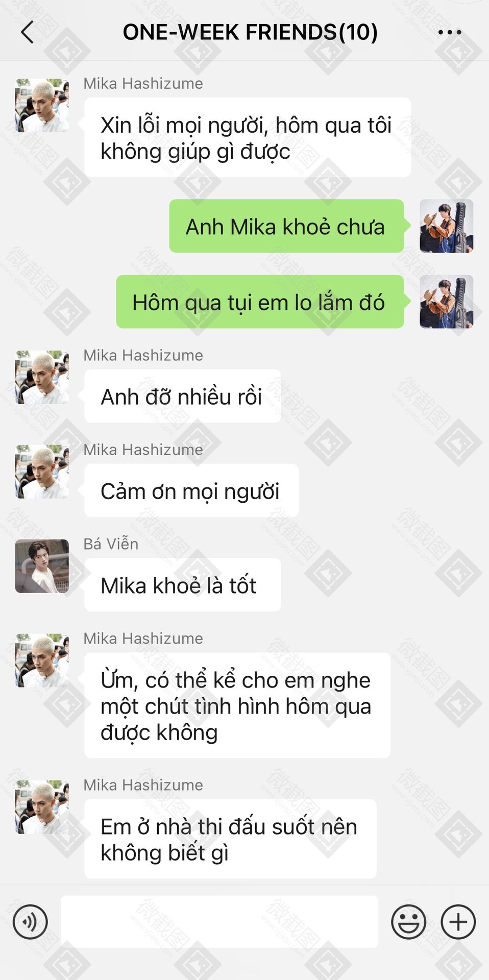Select the "Anh Mika khoẻ chưa" green bubble
The image size is (489, 980).
(x=286, y=226)
